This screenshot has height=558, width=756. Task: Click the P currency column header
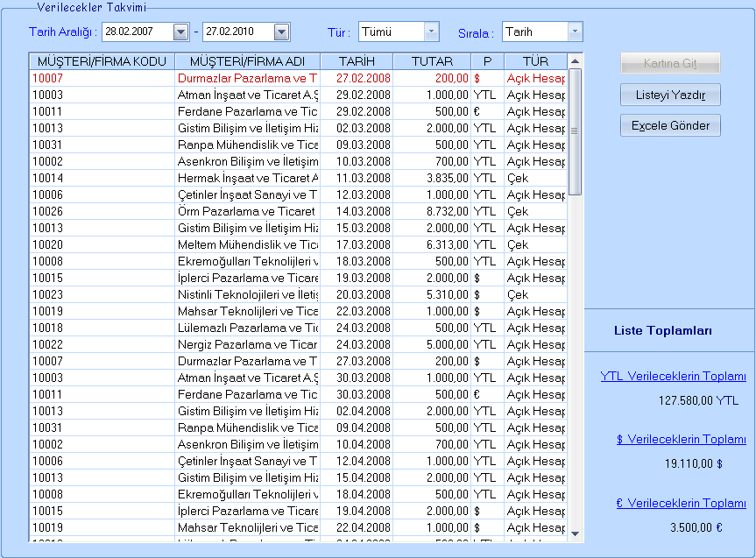487,61
